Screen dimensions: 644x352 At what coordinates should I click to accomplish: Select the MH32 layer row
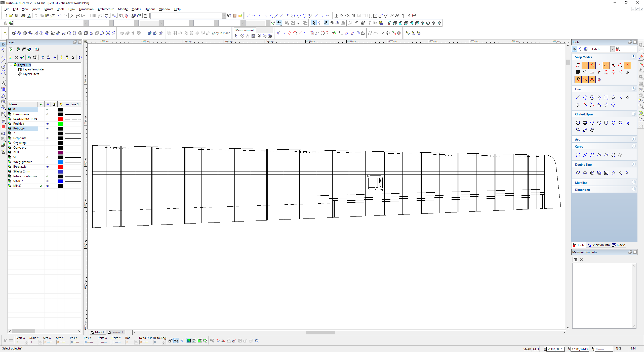(x=45, y=186)
